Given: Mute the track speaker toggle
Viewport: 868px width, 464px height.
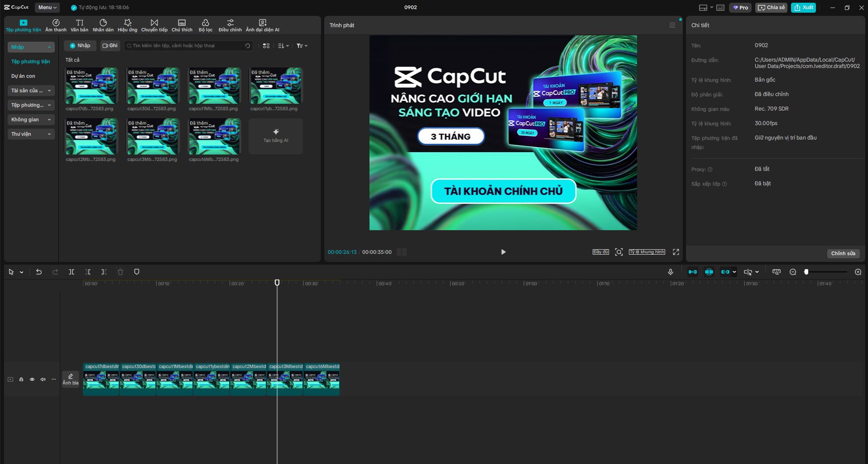Looking at the screenshot, I should (x=43, y=379).
